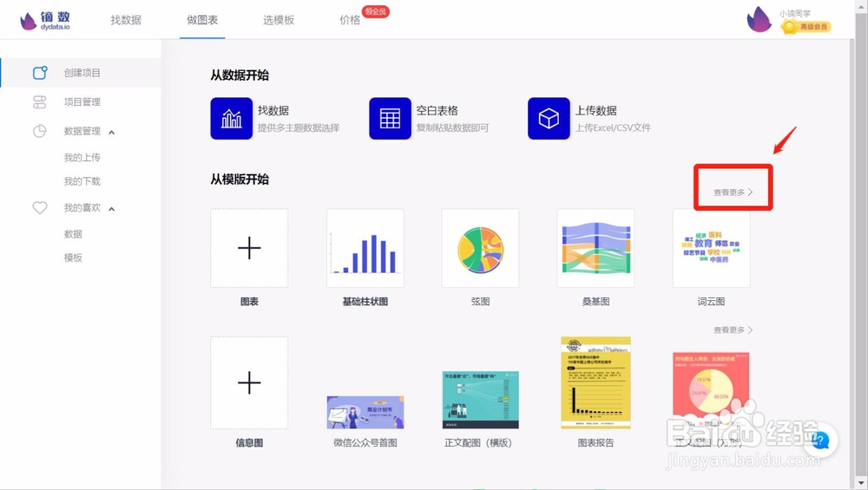Open the 图表报告 template thumbnail
This screenshot has width=868, height=490.
coord(595,382)
